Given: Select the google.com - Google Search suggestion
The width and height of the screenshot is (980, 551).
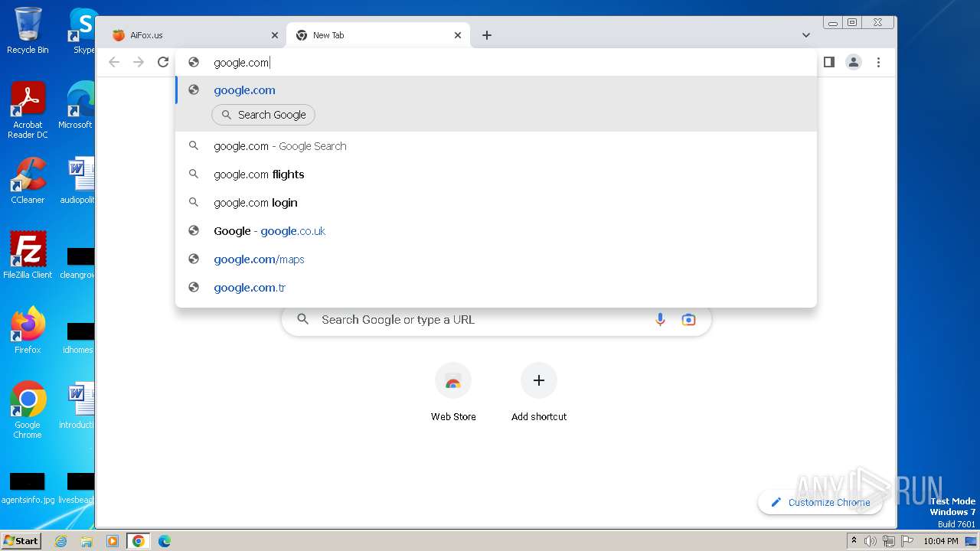Looking at the screenshot, I should coord(496,146).
